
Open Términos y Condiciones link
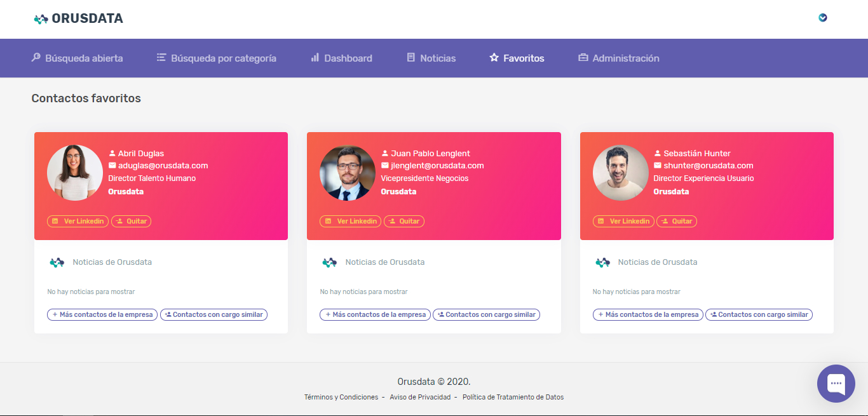click(x=341, y=397)
